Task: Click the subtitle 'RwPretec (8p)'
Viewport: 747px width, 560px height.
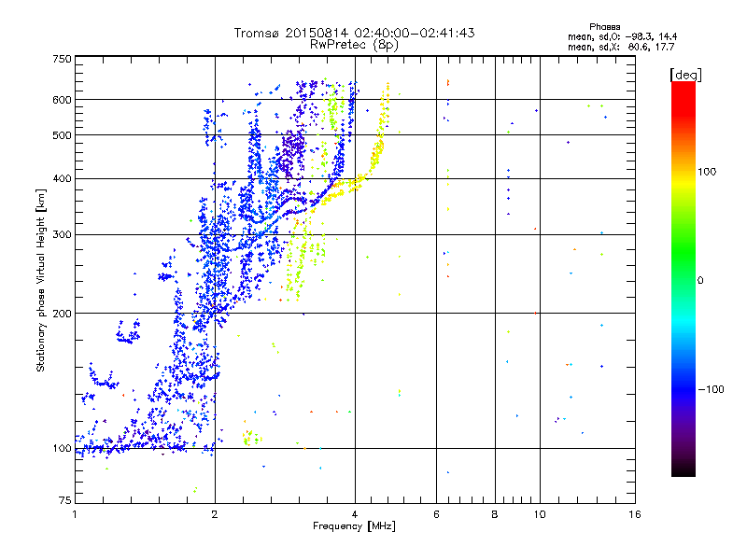Action: (x=354, y=45)
